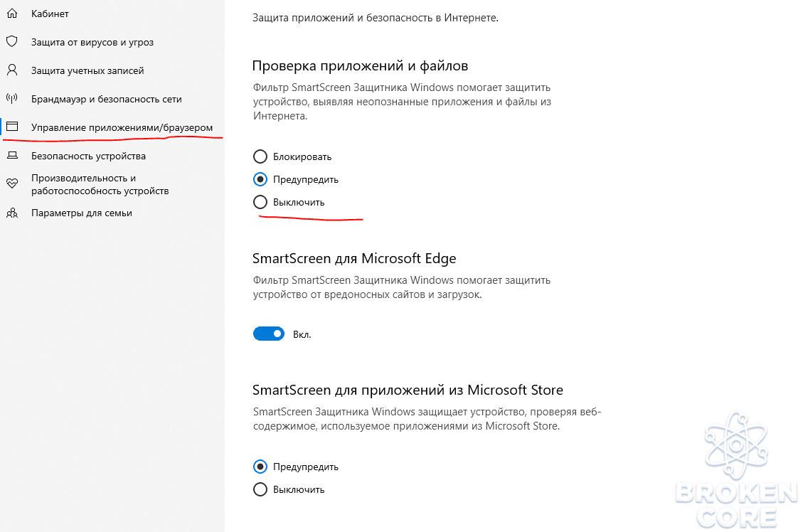Open Безопасность устройства
803x532 pixels.
[89, 156]
